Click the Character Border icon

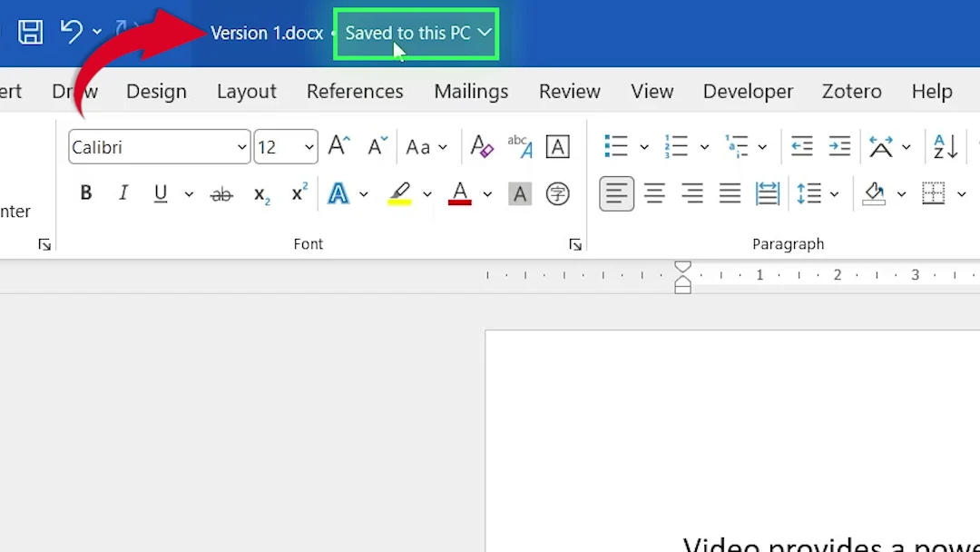pyautogui.click(x=557, y=146)
